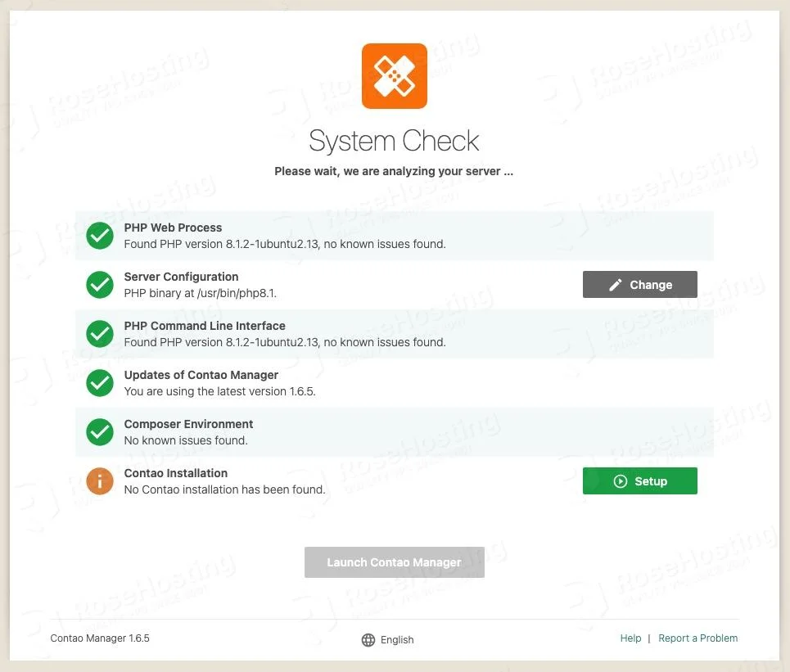This screenshot has width=790, height=672.
Task: Open the Report a Problem link
Action: pyautogui.click(x=697, y=638)
